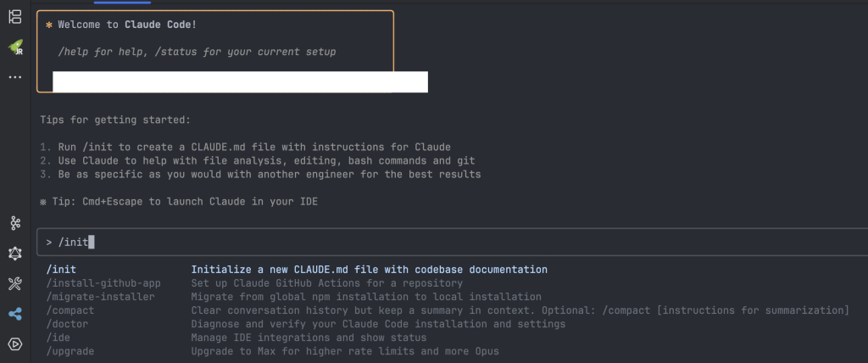Viewport: 868px width, 363px height.
Task: Show more tool windows via three dots
Action: pos(15,77)
